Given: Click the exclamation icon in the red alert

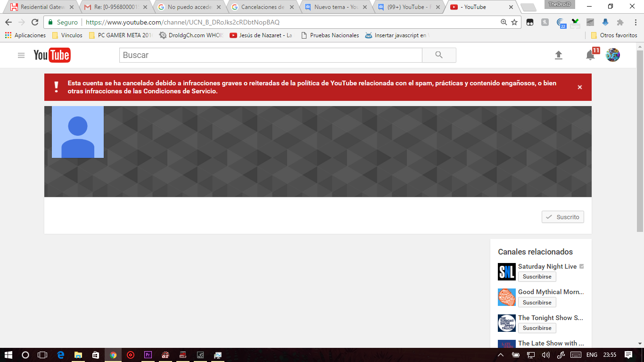Looking at the screenshot, I should [57, 87].
